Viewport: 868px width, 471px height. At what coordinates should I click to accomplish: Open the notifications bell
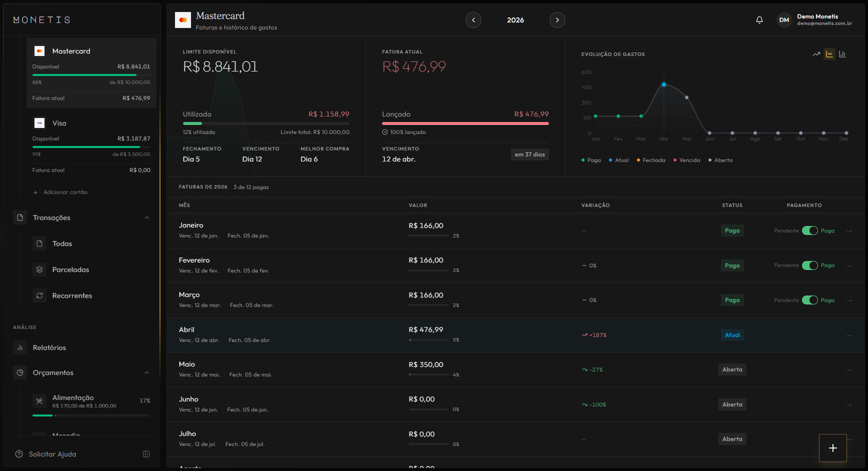[759, 20]
